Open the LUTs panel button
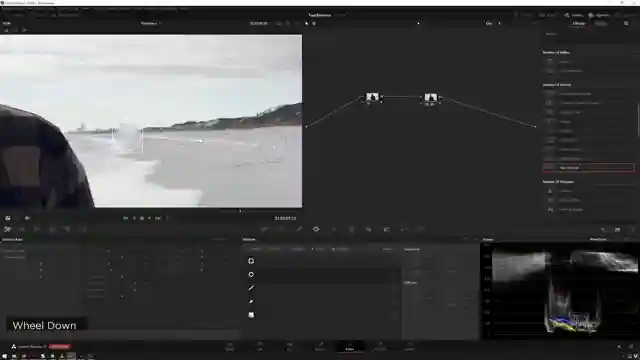This screenshot has width=640, height=360. point(41,15)
